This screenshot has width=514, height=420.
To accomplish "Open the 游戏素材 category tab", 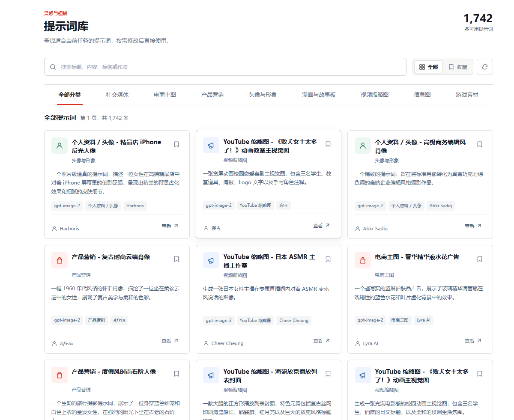I will click(467, 95).
